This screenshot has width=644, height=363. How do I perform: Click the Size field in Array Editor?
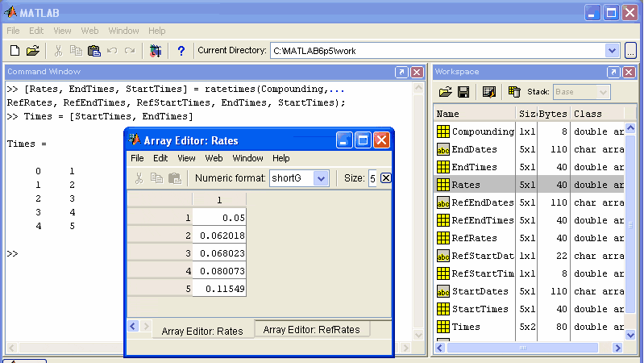(372, 178)
